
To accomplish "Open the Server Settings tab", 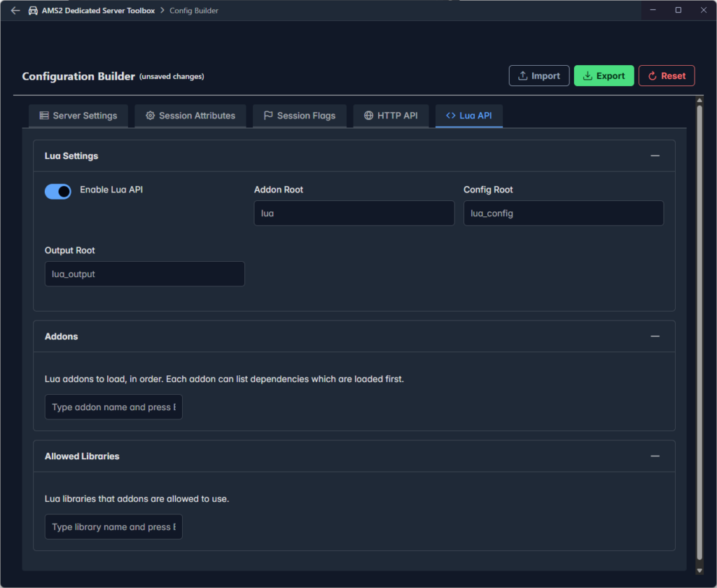I will (x=78, y=115).
